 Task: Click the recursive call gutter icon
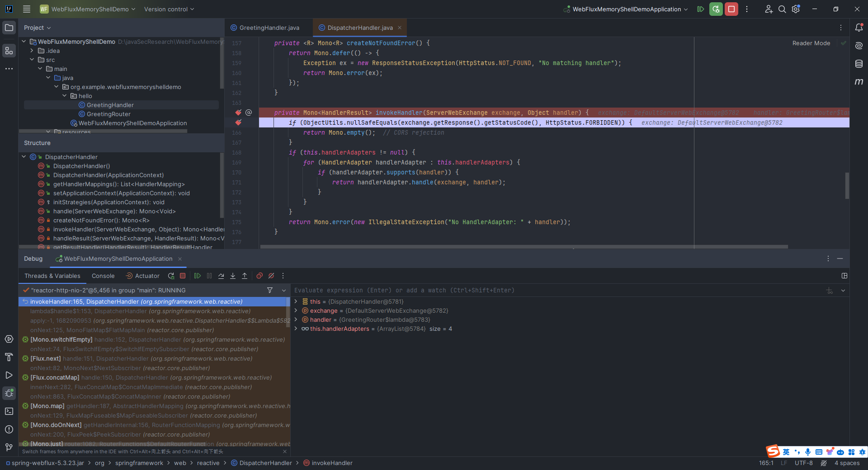[249, 113]
